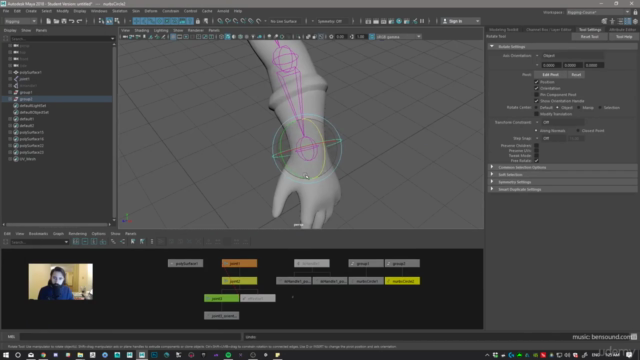
Task: Click the Render Settings icon in the status line
Action: tap(391, 21)
